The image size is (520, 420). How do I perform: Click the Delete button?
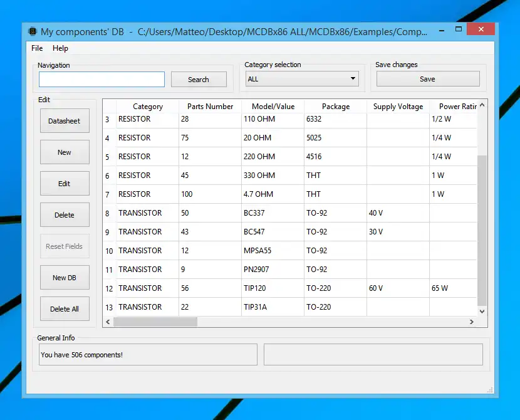pos(65,214)
